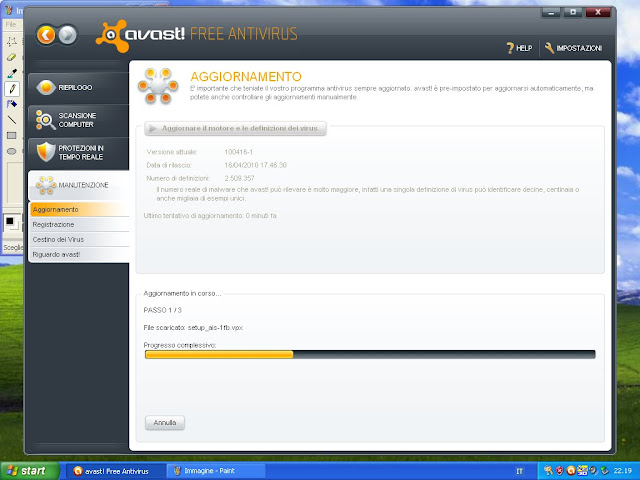Viewport: 640px width, 480px height.
Task: Open Help with the question mark icon
Action: [519, 48]
